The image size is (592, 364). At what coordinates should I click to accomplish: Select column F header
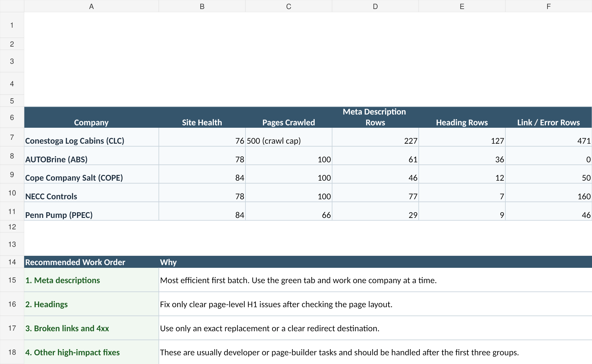click(549, 6)
